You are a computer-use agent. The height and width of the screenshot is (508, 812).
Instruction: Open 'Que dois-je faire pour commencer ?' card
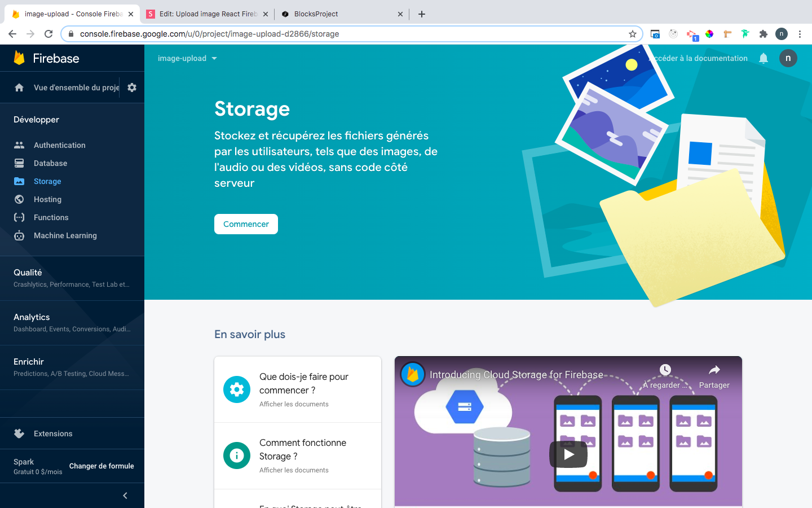pos(298,389)
